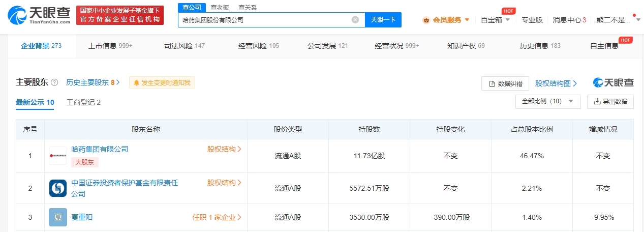Select the 企业背景 273 tab
This screenshot has width=644, height=232.
[x=41, y=46]
